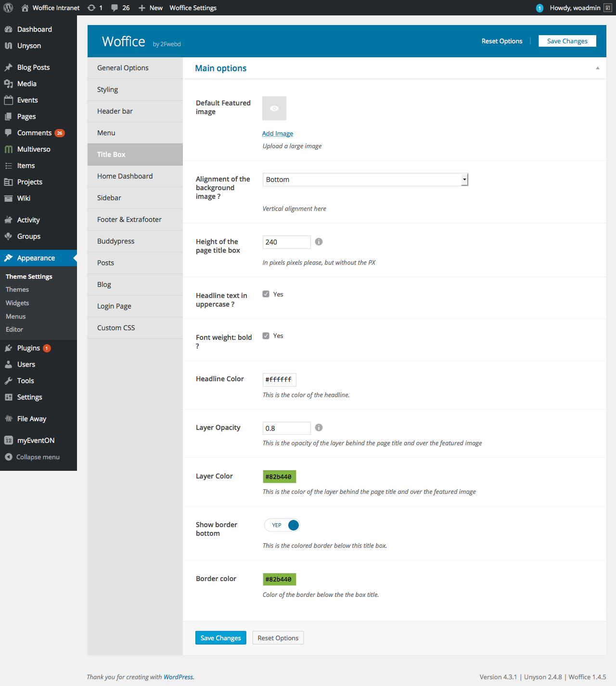The width and height of the screenshot is (616, 686).
Task: Click the Tools wrench icon
Action: pos(9,381)
